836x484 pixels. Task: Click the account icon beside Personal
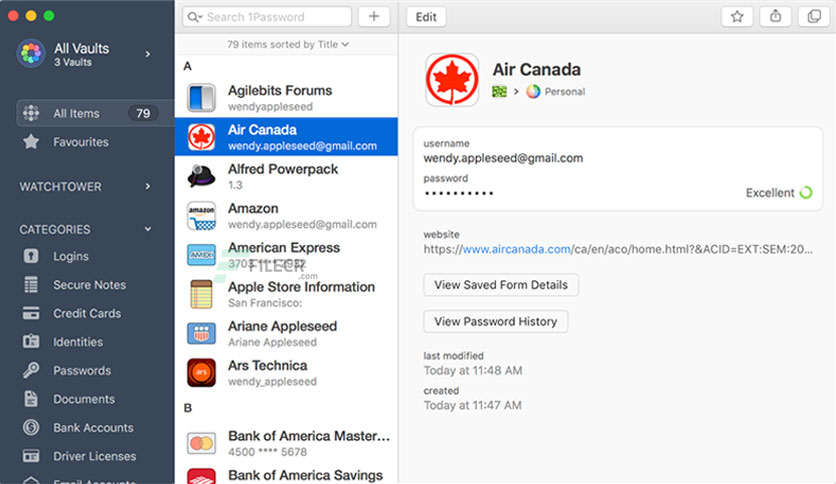[x=499, y=92]
